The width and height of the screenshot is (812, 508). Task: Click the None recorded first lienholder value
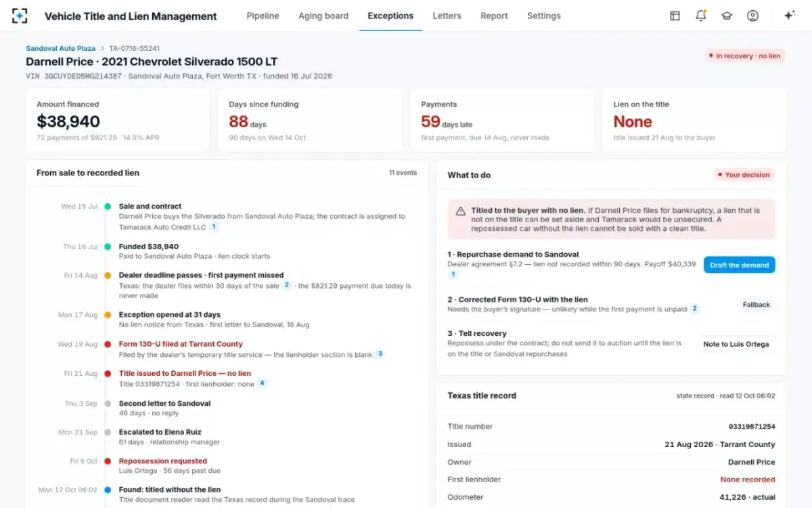coord(748,480)
